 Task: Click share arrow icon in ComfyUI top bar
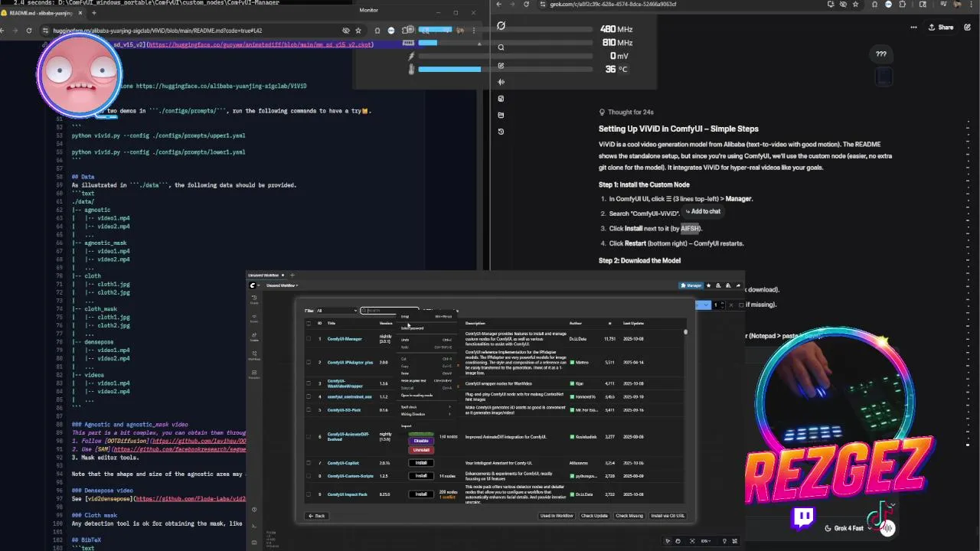pos(738,285)
